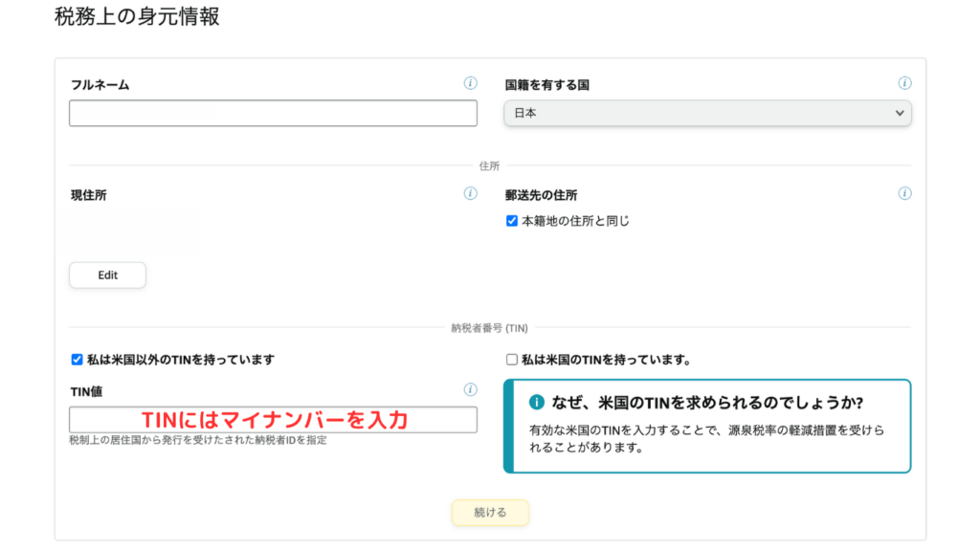Open the 国籍を有する国 dropdown showing 日本

click(x=707, y=113)
